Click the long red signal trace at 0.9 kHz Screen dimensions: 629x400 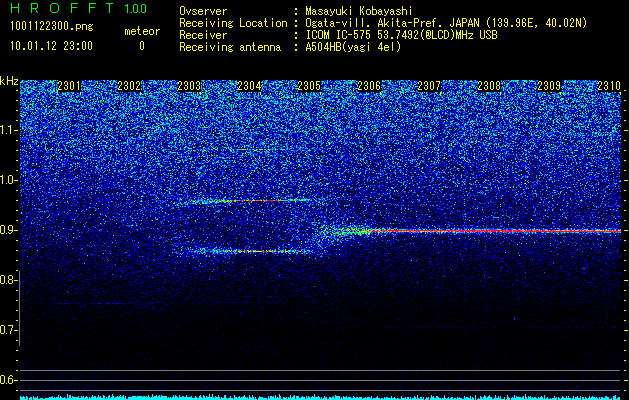tap(493, 231)
